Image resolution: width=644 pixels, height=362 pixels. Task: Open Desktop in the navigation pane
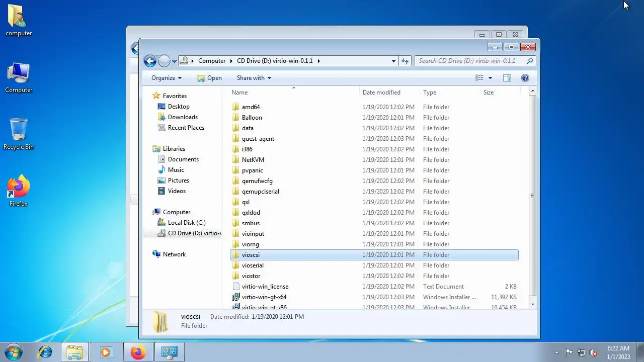point(179,107)
